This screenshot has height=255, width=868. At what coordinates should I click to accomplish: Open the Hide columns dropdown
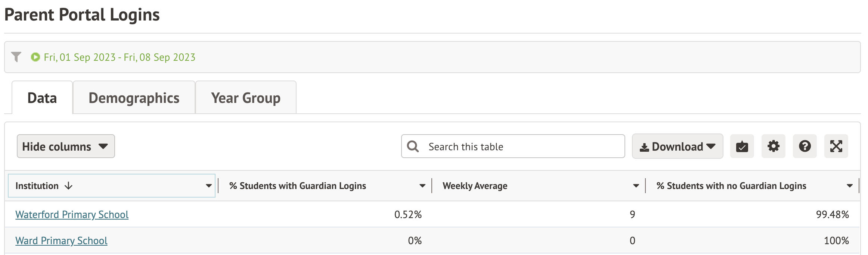point(66,147)
